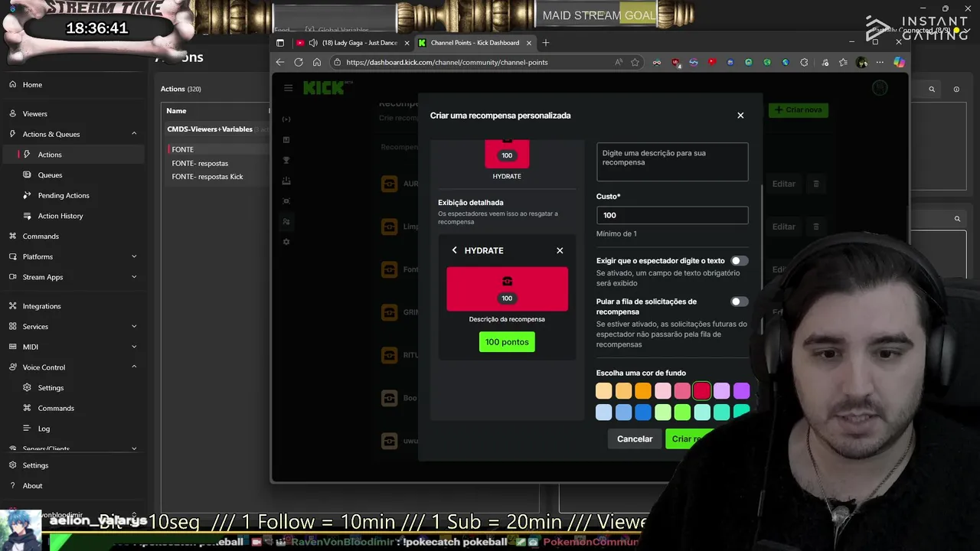Expand the MIDI section
The height and width of the screenshot is (551, 980).
click(134, 347)
